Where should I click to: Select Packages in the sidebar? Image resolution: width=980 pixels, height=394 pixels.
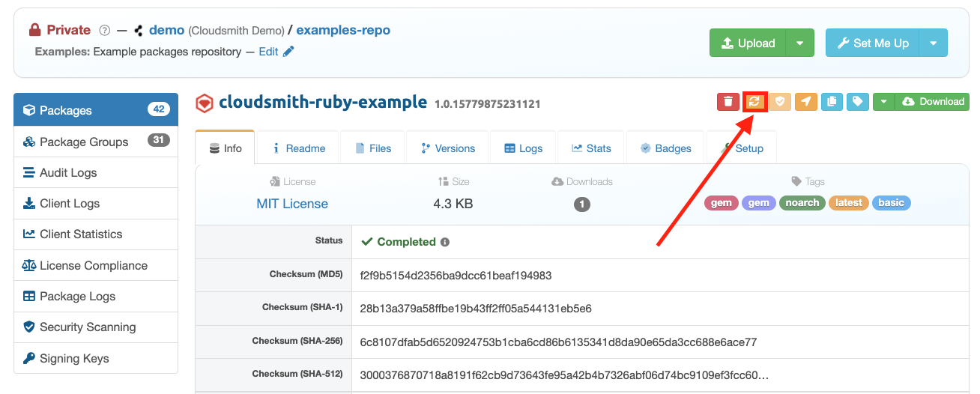click(x=96, y=110)
